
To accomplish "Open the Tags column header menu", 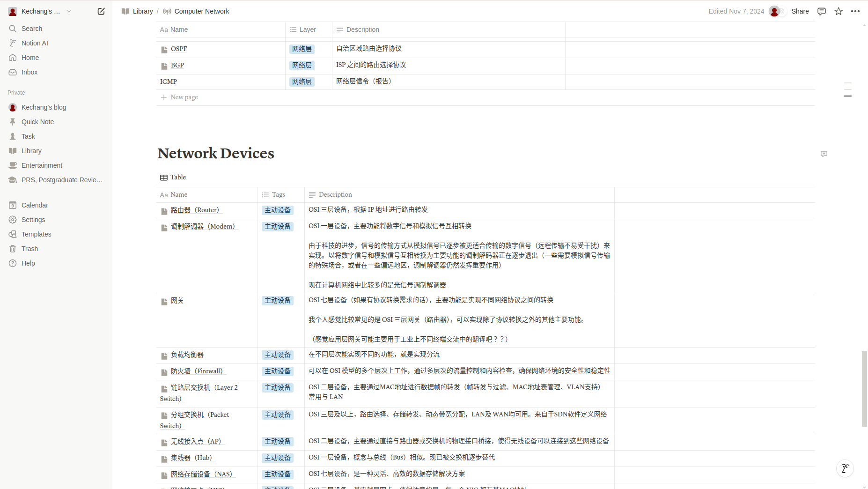I will [x=279, y=195].
